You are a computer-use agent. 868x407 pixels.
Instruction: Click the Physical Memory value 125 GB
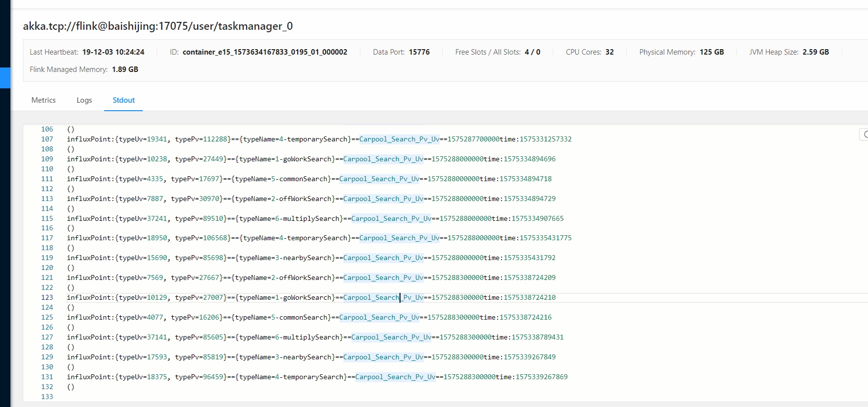pos(712,52)
